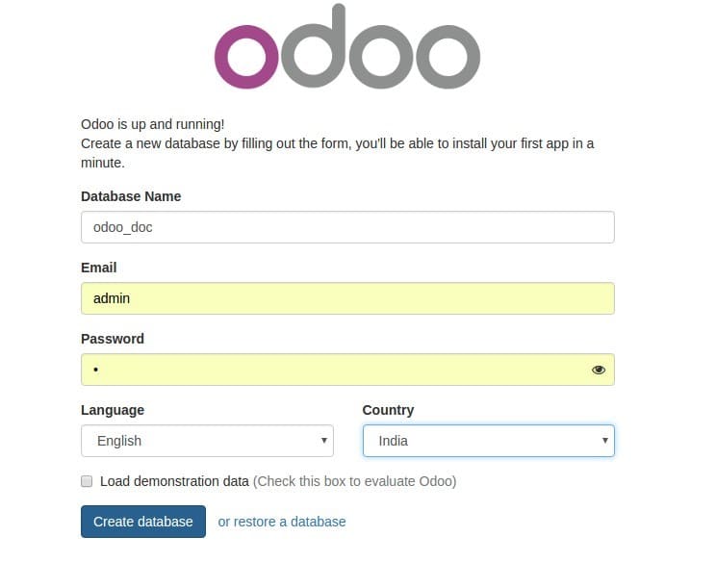The image size is (716, 588).
Task: Focus the Database Name field with odoo_doc
Action: (x=348, y=227)
